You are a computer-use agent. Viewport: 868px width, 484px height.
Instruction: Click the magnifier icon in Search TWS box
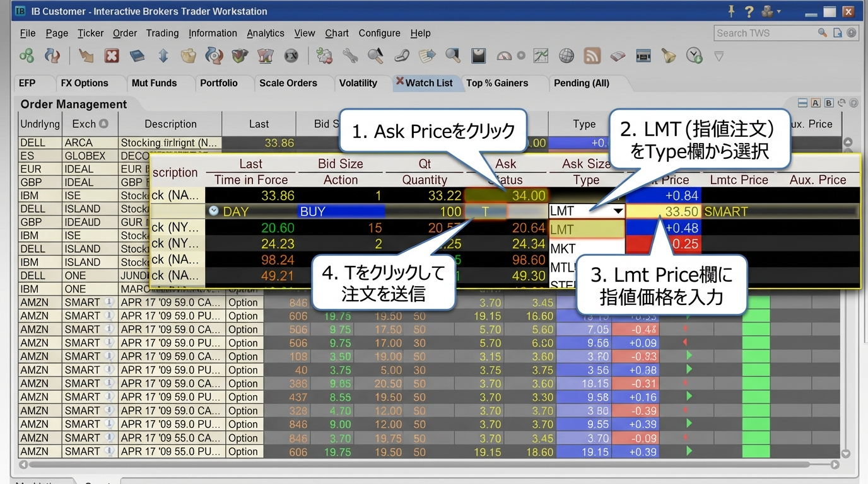823,33
